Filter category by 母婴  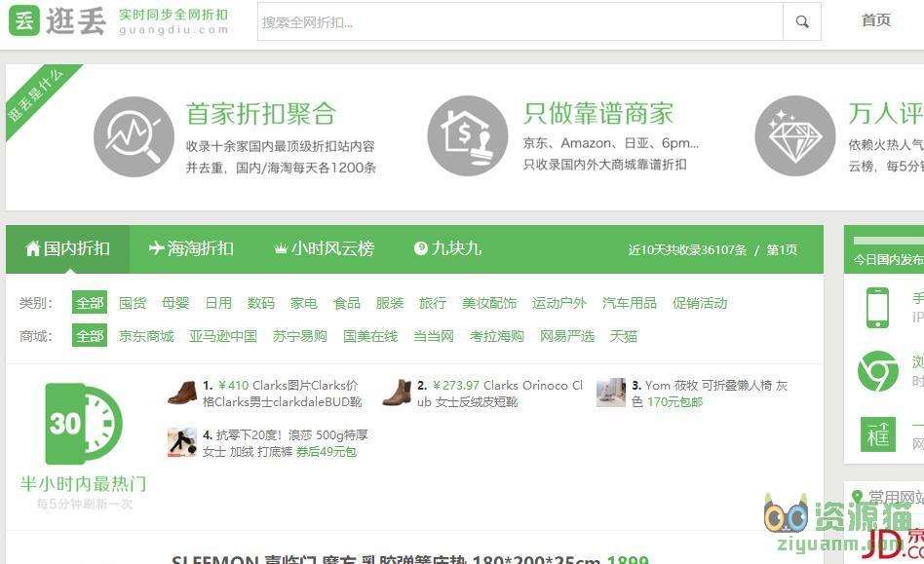(x=175, y=303)
